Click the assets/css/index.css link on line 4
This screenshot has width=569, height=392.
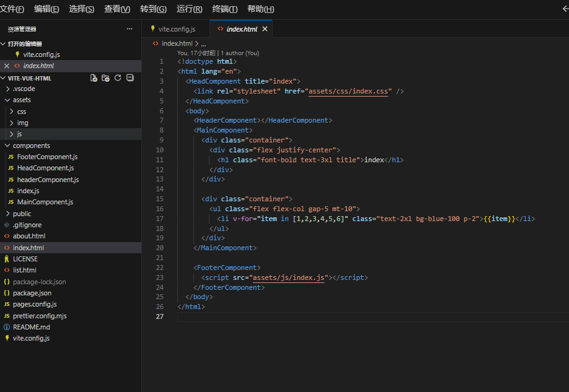click(348, 92)
